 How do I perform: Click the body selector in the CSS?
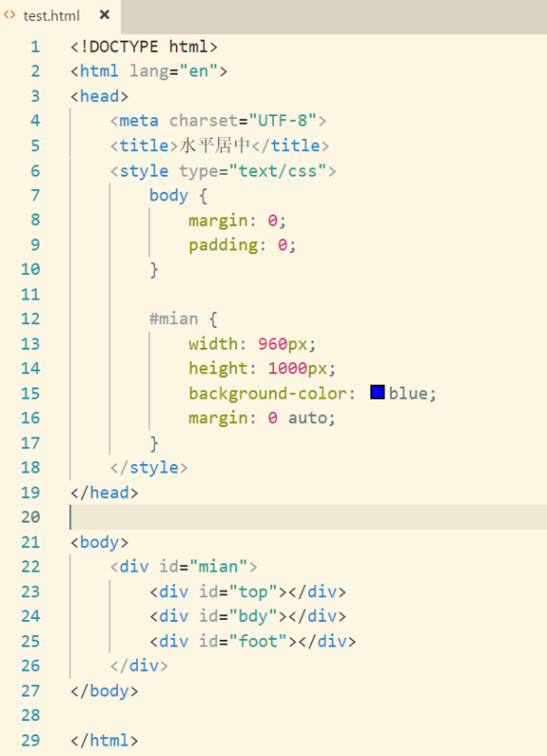169,196
